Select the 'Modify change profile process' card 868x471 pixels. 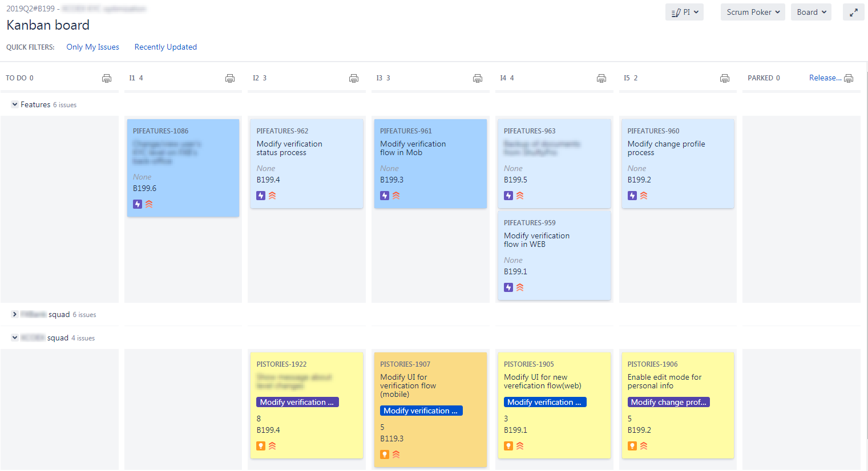coord(677,164)
